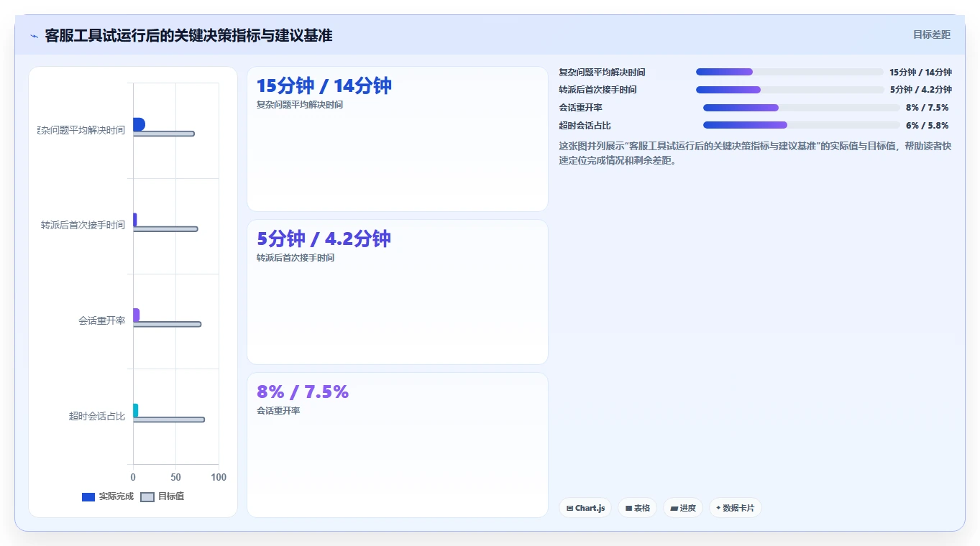Click the 表格 tag chip

click(x=637, y=508)
